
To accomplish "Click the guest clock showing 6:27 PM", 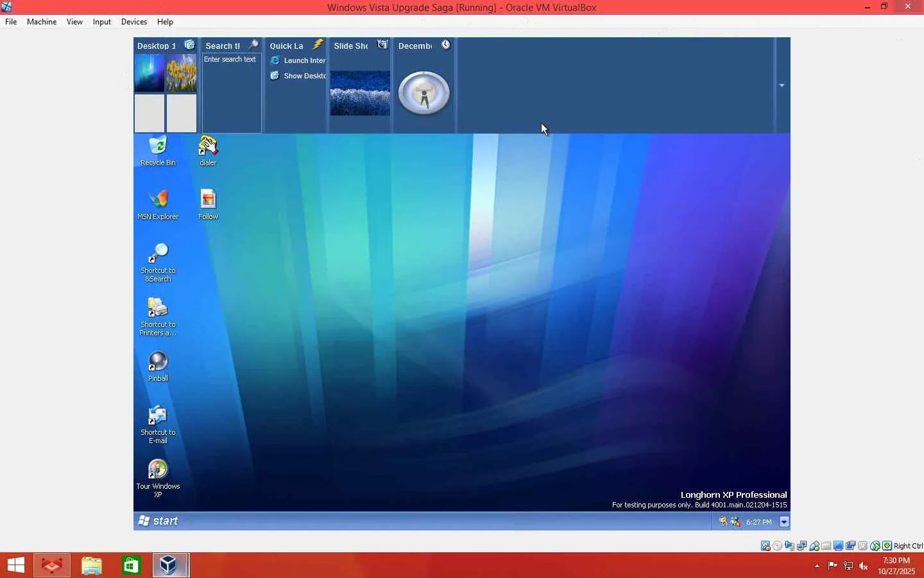I will tap(759, 523).
